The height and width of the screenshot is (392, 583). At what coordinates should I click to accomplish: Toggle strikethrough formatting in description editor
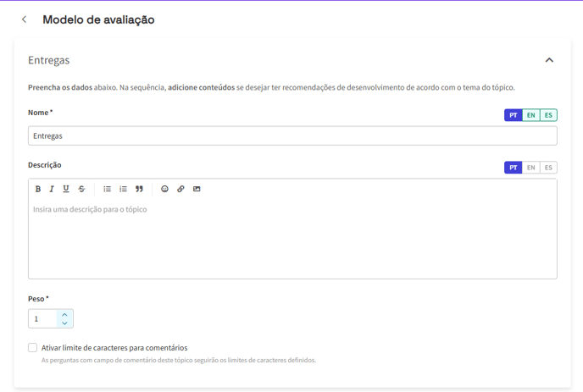81,189
